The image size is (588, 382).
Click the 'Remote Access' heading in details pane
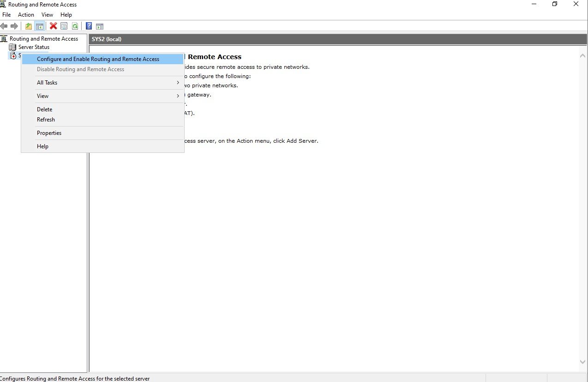215,57
